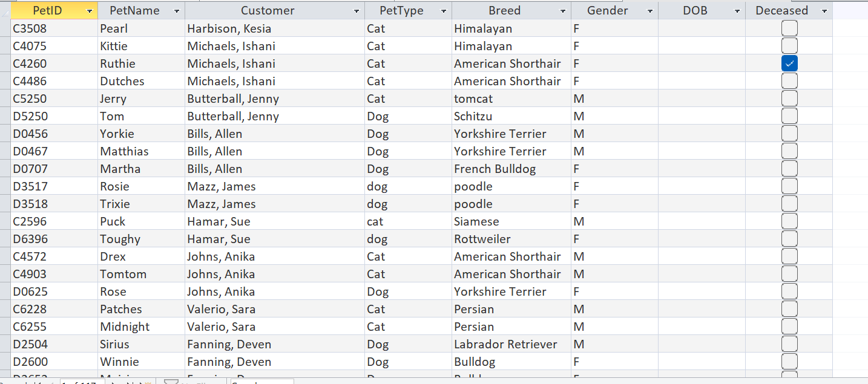This screenshot has width=868, height=384.
Task: Click the current record number field
Action: [82, 382]
